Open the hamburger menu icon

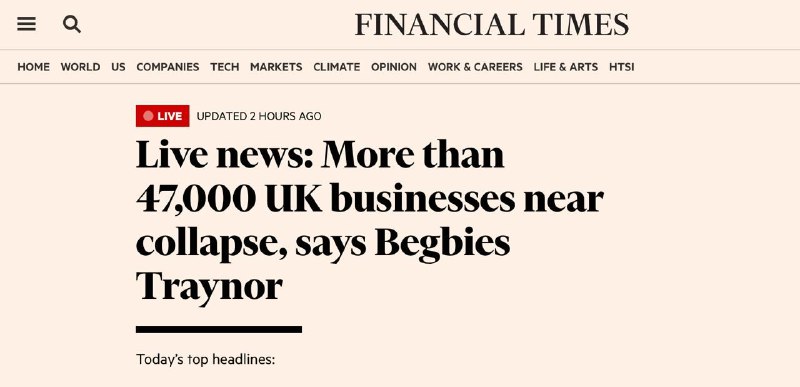[27, 24]
